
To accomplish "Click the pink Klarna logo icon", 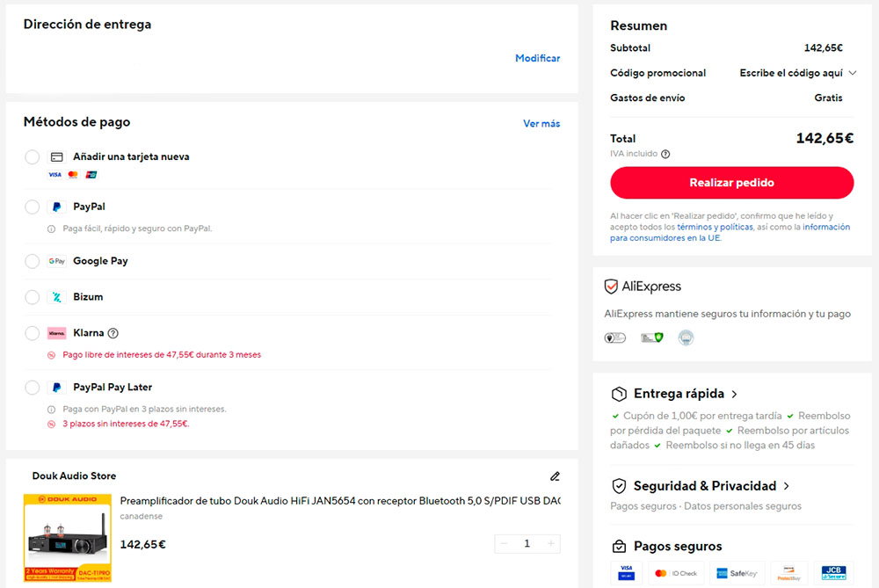I will point(56,333).
